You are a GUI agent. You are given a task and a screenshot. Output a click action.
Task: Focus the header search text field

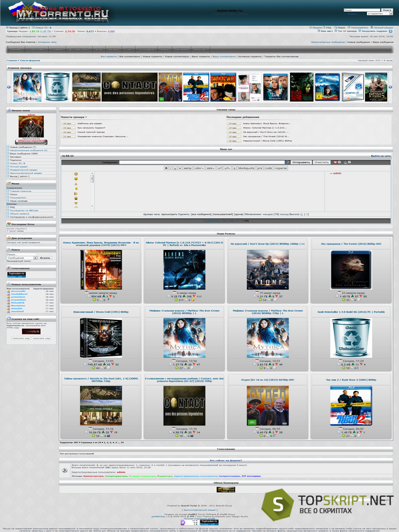pos(362,10)
